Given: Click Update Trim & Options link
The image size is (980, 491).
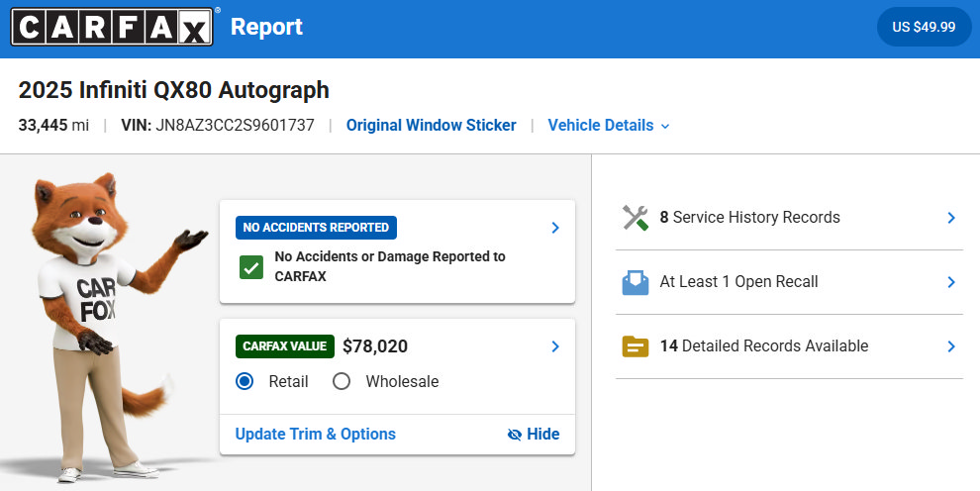Looking at the screenshot, I should tap(315, 435).
